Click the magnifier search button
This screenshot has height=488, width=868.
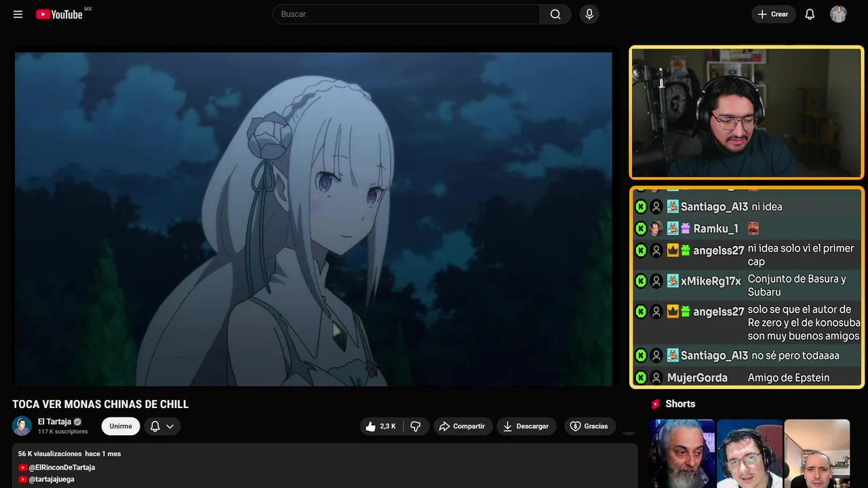(555, 14)
